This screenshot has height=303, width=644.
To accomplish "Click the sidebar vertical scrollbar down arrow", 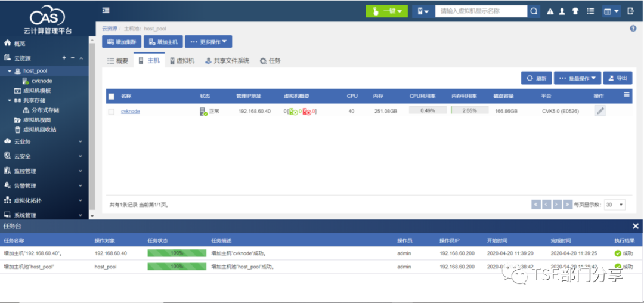I will (92, 215).
